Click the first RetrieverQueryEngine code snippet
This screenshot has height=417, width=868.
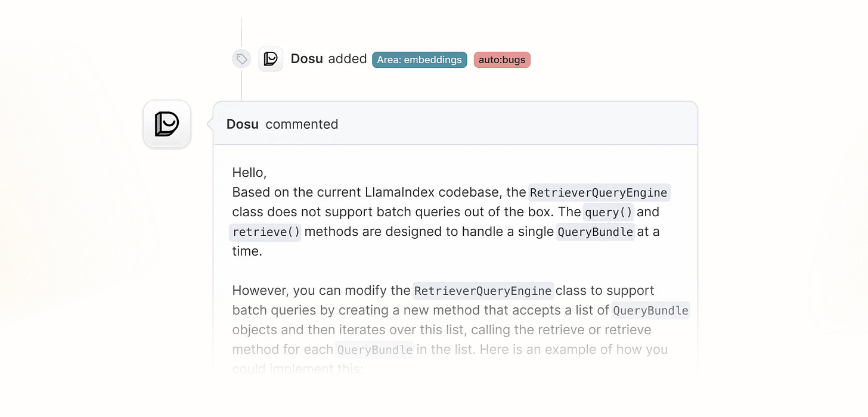pos(599,192)
